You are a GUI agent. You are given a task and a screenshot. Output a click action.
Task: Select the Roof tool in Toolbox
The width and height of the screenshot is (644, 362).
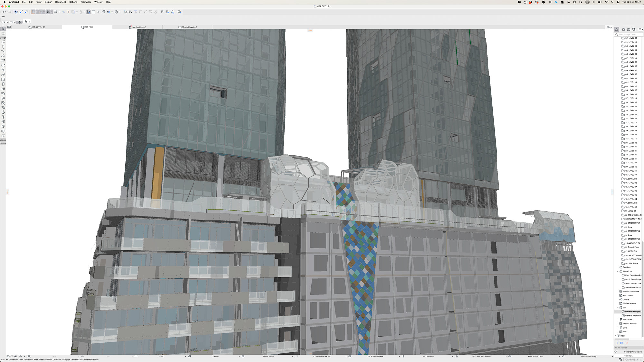[3, 60]
